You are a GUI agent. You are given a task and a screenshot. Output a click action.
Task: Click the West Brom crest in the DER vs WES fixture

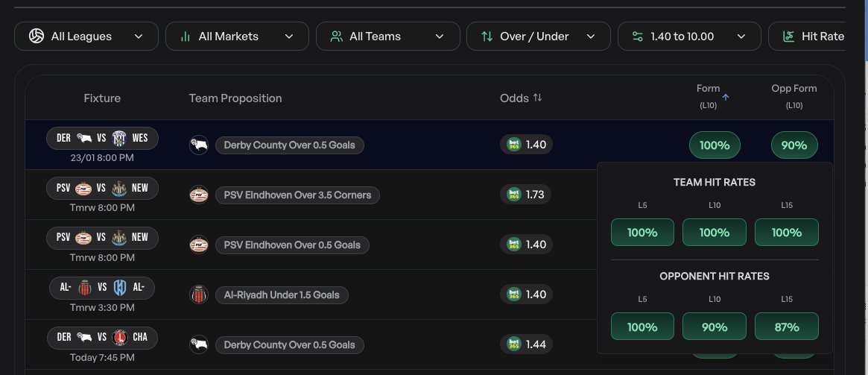[x=119, y=138]
